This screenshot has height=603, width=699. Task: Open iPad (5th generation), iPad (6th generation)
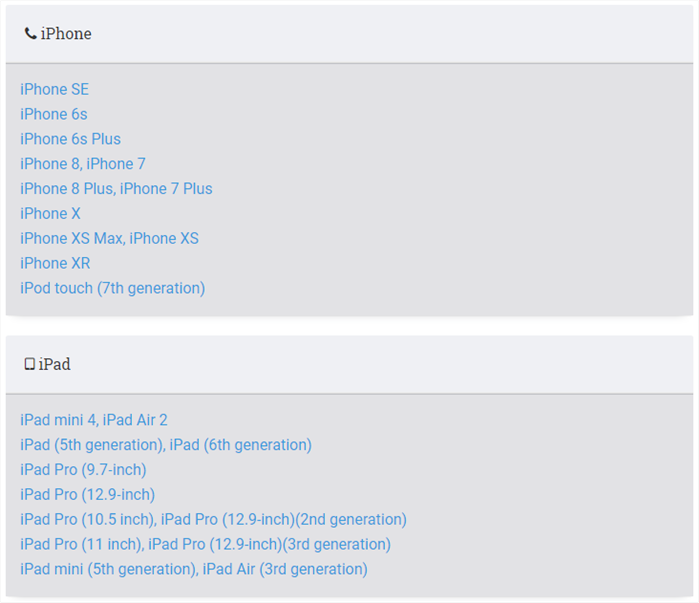click(166, 445)
